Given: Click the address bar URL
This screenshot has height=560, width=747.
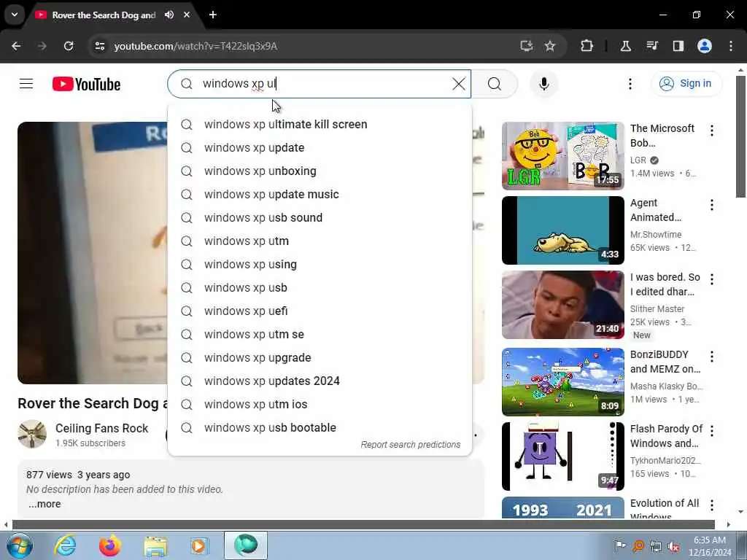Looking at the screenshot, I should click(196, 46).
